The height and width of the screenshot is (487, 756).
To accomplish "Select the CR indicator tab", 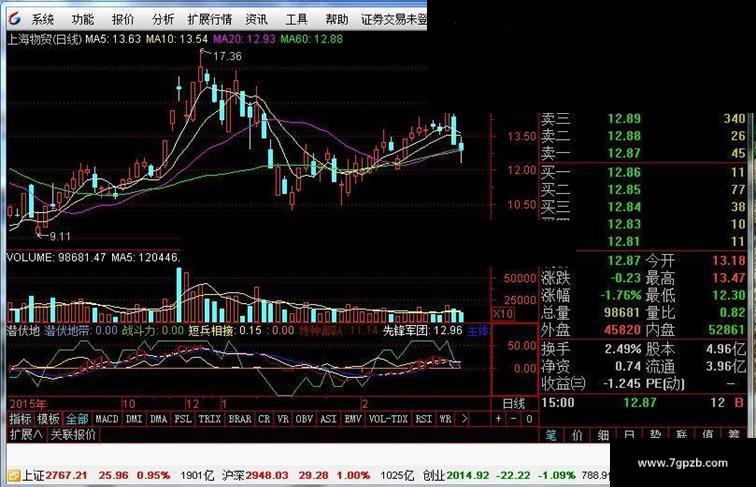I will point(264,419).
